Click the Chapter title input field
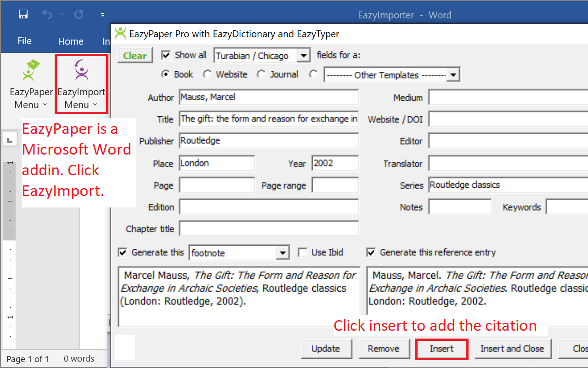Screen dimensions: 588x368 pyautogui.click(x=269, y=229)
